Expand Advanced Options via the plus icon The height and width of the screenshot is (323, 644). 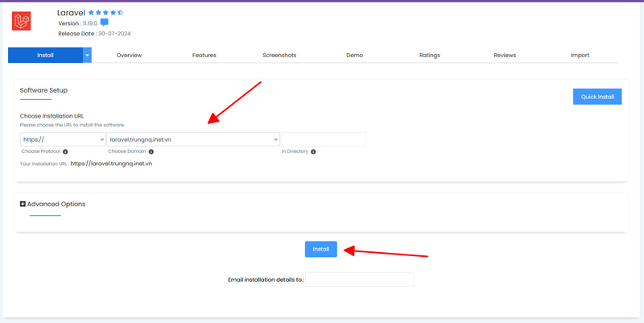coord(23,204)
